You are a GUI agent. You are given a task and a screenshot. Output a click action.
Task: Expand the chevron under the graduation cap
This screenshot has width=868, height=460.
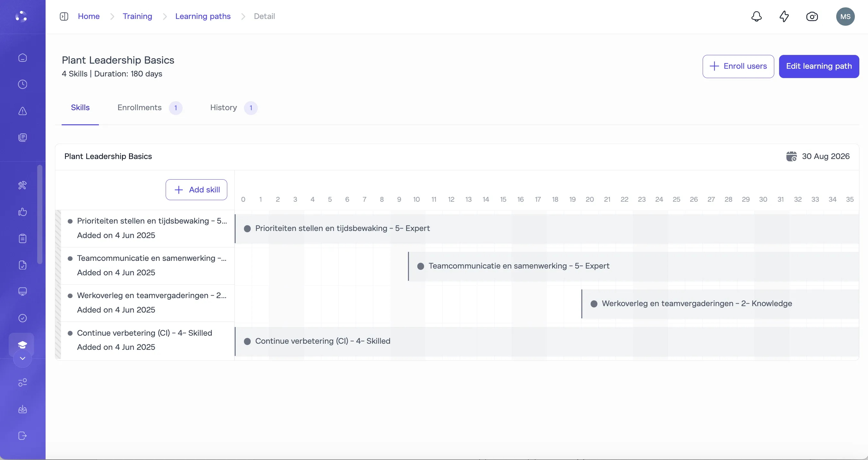click(x=22, y=358)
